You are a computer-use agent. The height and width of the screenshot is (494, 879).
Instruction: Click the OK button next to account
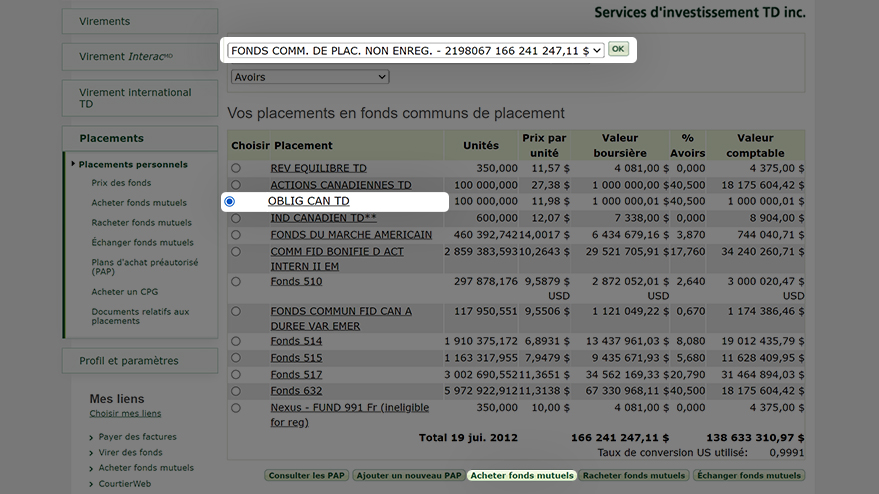[x=618, y=49]
